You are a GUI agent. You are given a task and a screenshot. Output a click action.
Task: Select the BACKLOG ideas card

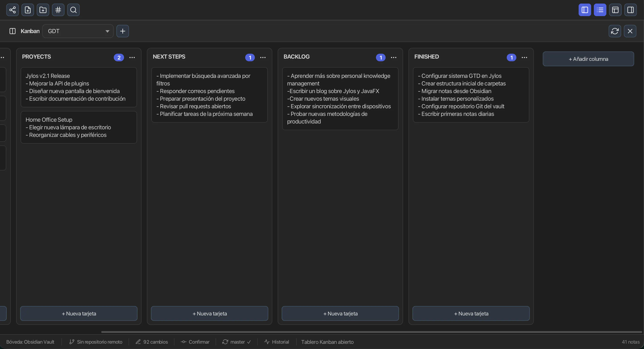tap(340, 99)
